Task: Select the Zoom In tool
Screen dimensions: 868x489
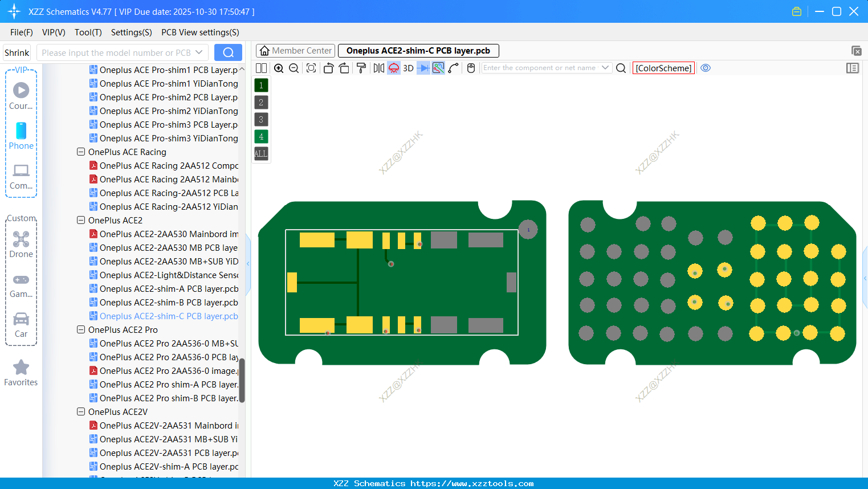Action: point(279,68)
